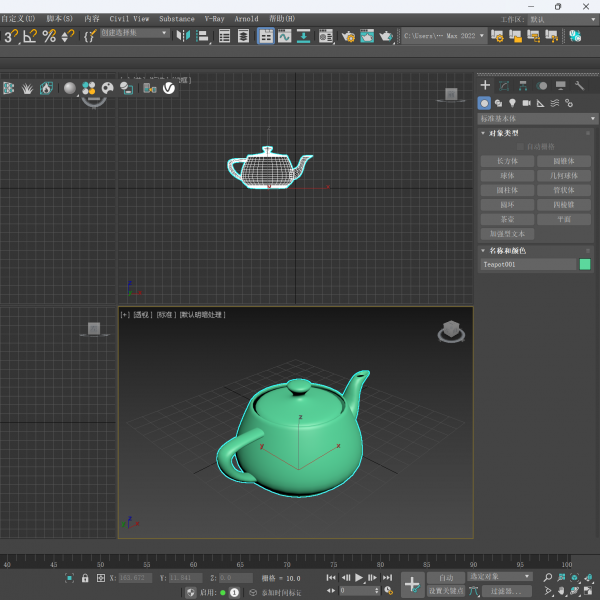Click the 圆柱体 cylinder button
The height and width of the screenshot is (600, 600).
(507, 190)
